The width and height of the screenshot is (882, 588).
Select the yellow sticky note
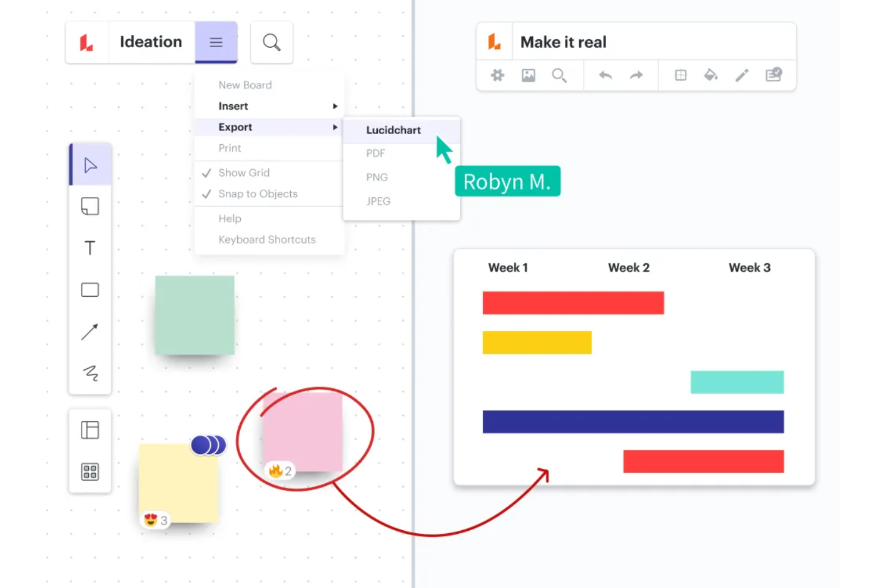pos(178,483)
